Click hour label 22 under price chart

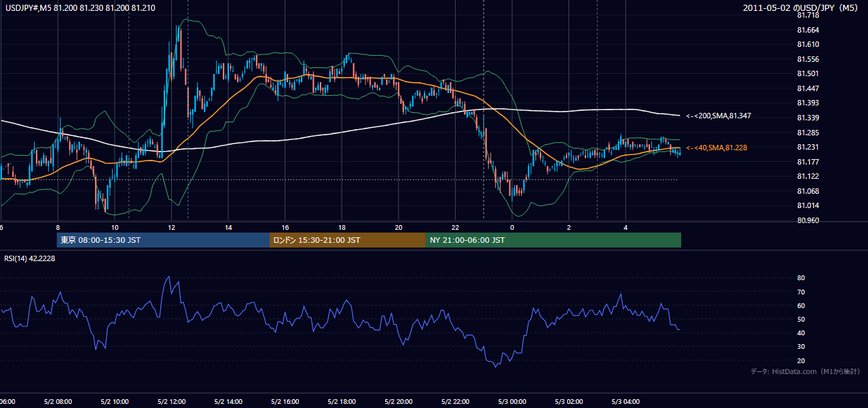tap(456, 228)
